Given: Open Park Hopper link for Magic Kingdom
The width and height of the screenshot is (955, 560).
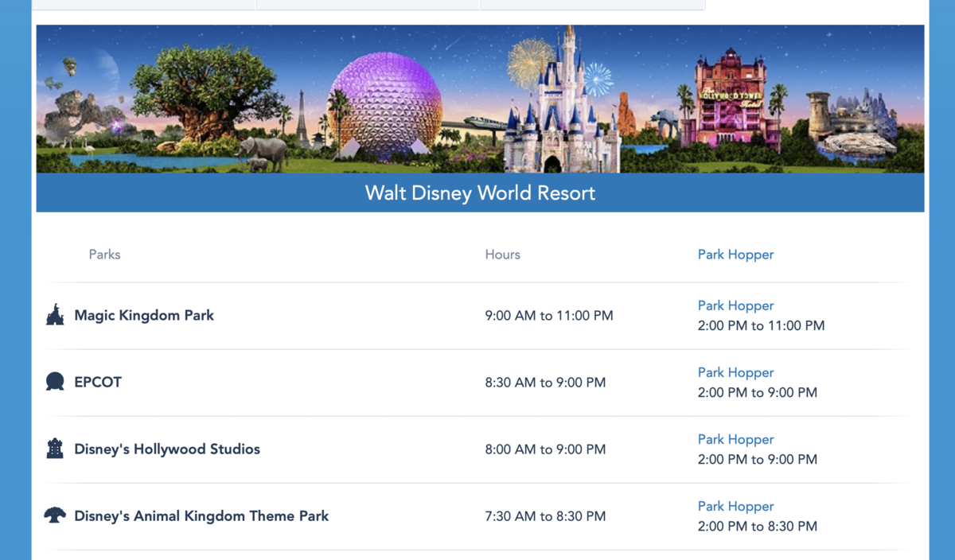Looking at the screenshot, I should (x=735, y=305).
